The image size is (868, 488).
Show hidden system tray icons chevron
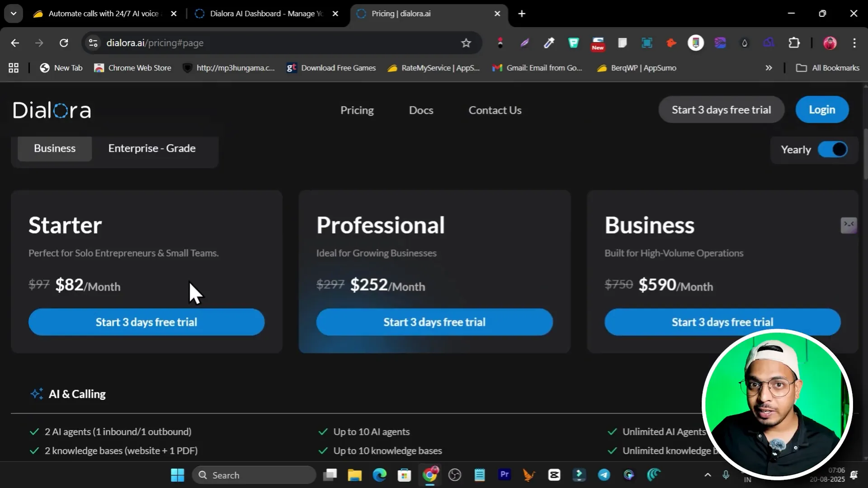pyautogui.click(x=708, y=475)
